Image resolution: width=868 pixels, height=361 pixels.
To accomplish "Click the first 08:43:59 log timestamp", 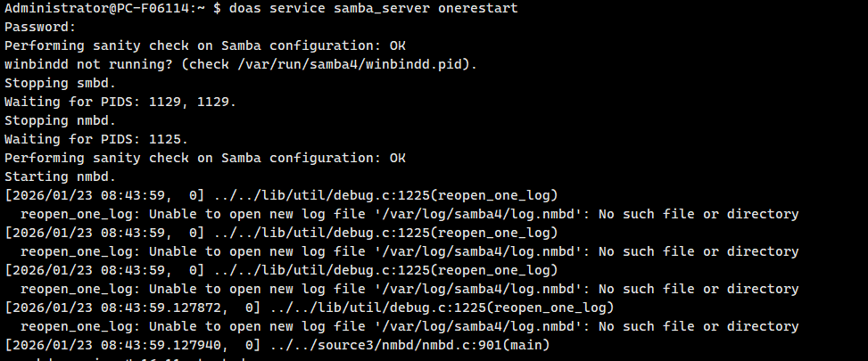I will coord(120,195).
